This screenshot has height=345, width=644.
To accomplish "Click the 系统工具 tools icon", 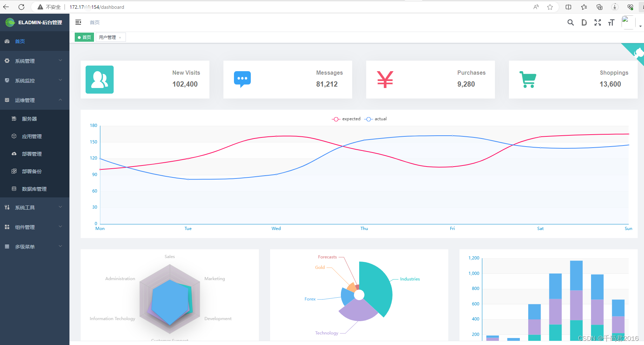I will coord(7,207).
